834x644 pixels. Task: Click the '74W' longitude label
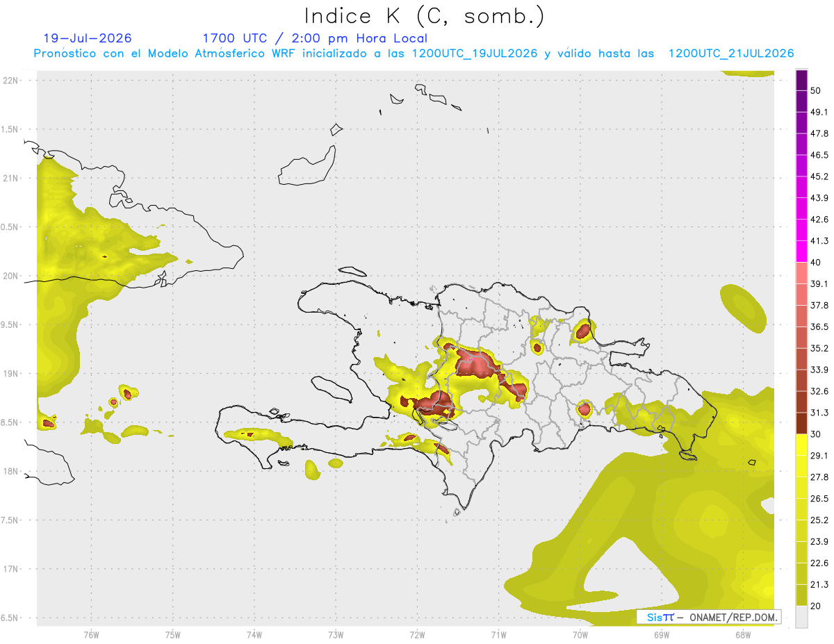[254, 634]
